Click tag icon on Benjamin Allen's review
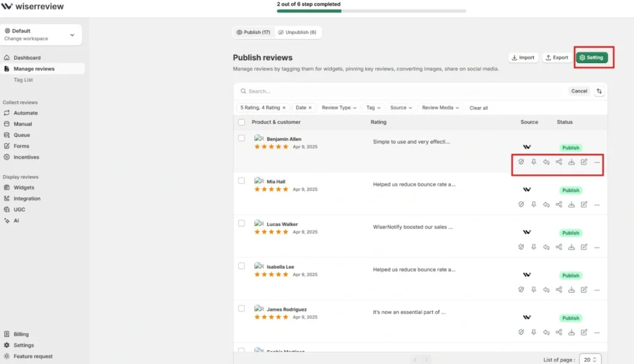Image resolution: width=634 pixels, height=364 pixels. 521,162
